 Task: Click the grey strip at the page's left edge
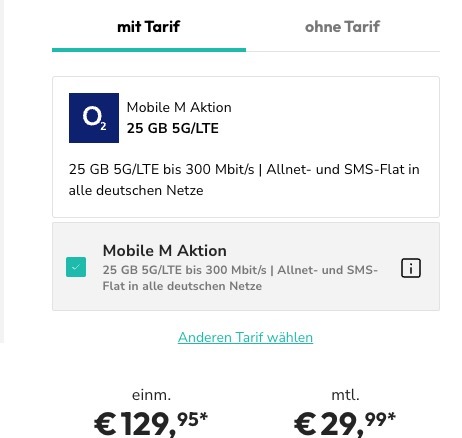(x=2, y=171)
